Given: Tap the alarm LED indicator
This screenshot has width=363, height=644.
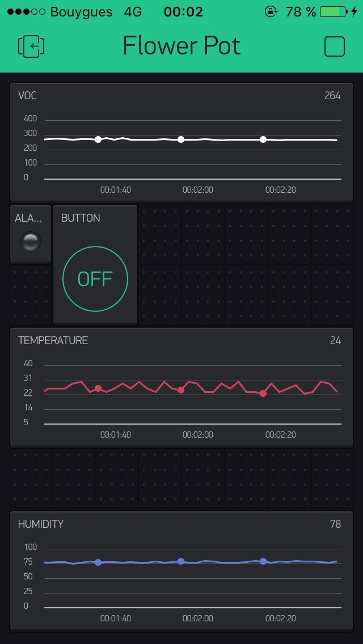Looking at the screenshot, I should (31, 242).
